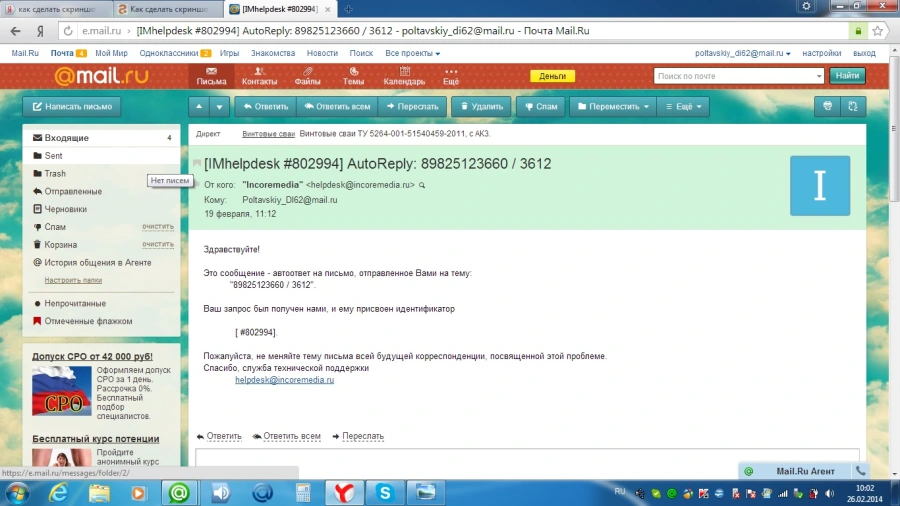Viewport: 900px width, 506px height.
Task: Open the Файлы section icon
Action: click(x=308, y=76)
